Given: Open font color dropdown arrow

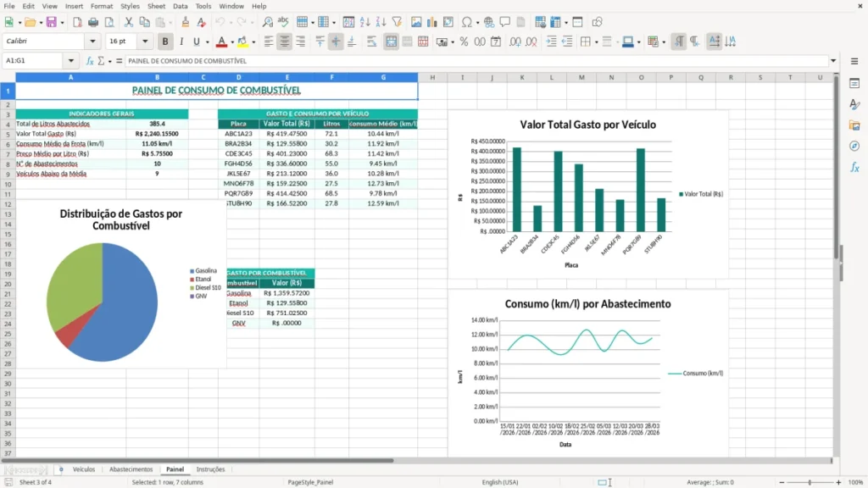Looking at the screenshot, I should [232, 42].
